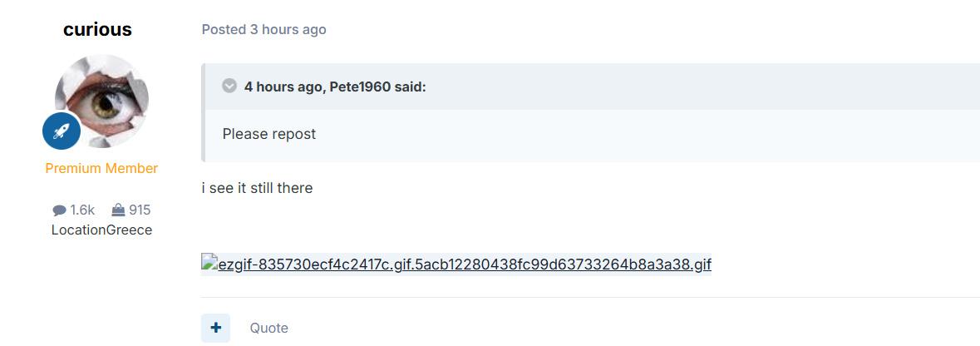Open the ezgif-835730ecf4c2417c.gif attachment link
The height and width of the screenshot is (346, 980).
464,264
